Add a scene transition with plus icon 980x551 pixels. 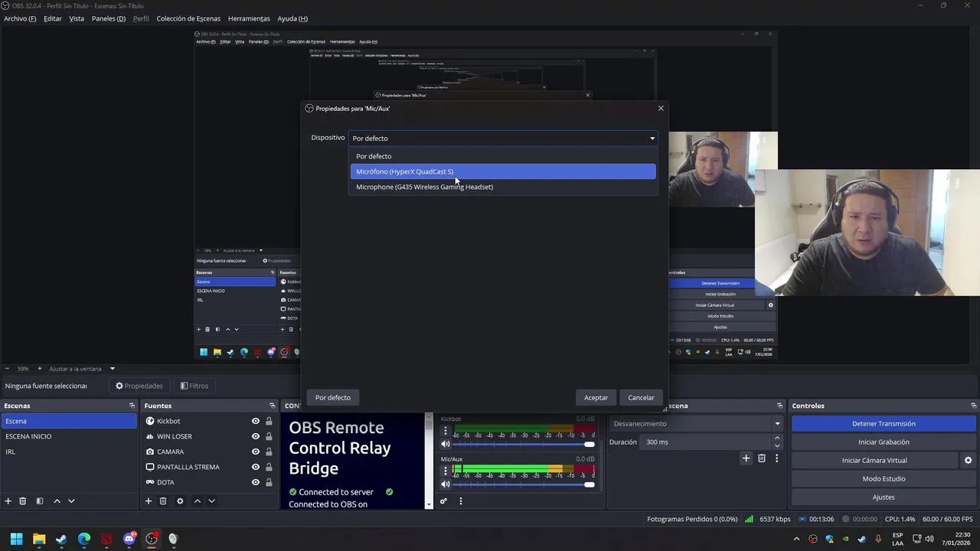click(746, 458)
